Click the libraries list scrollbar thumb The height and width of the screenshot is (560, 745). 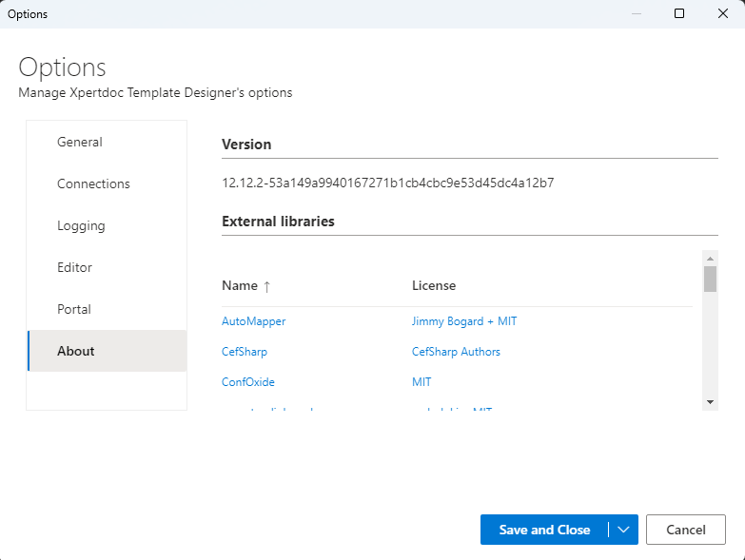(711, 280)
